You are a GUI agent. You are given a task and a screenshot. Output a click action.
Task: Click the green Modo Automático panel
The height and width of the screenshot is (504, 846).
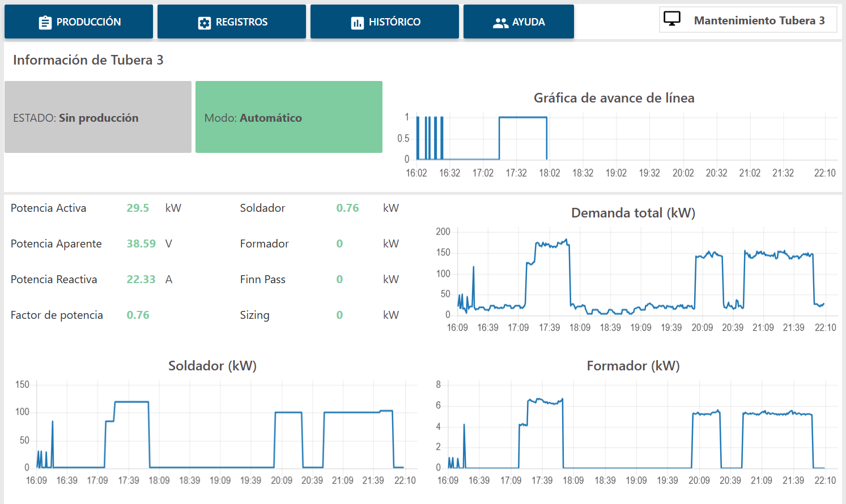coord(289,117)
